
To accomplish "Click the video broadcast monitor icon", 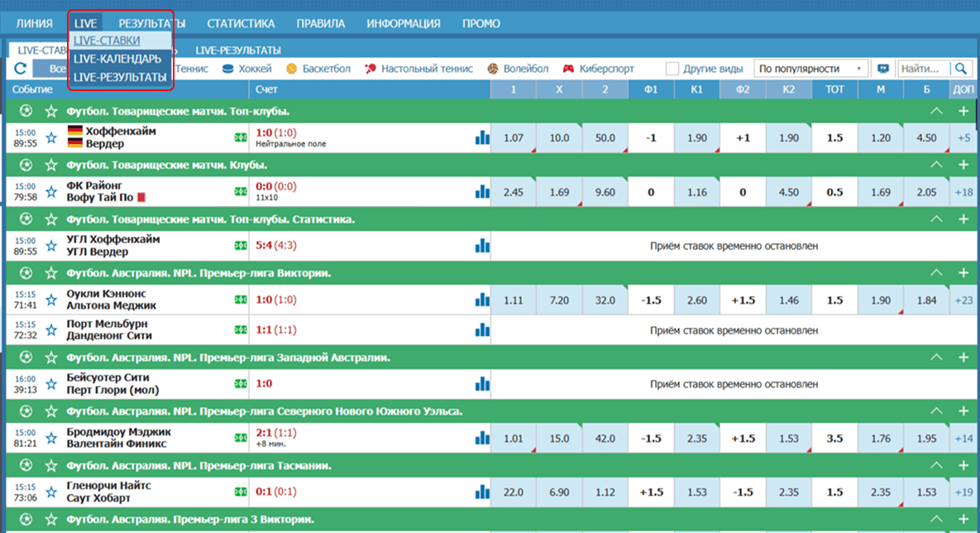I will pos(883,69).
